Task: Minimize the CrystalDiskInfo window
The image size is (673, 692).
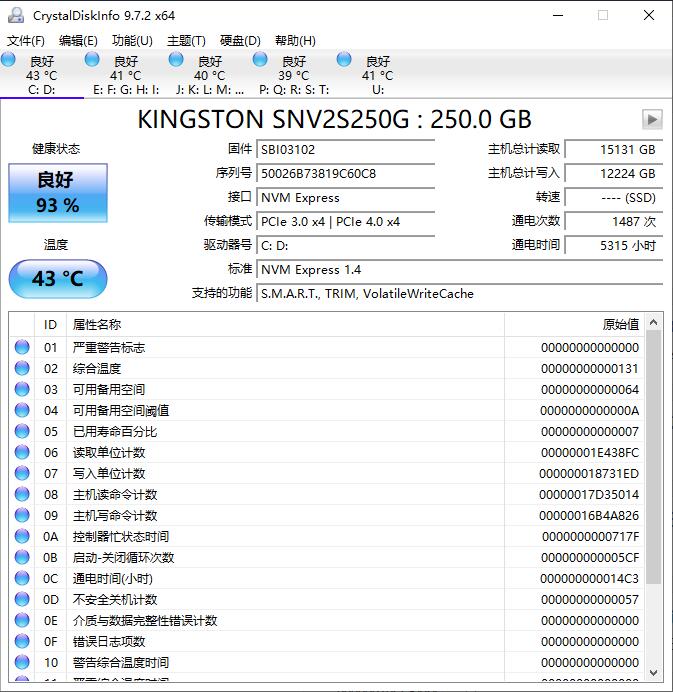Action: [558, 15]
